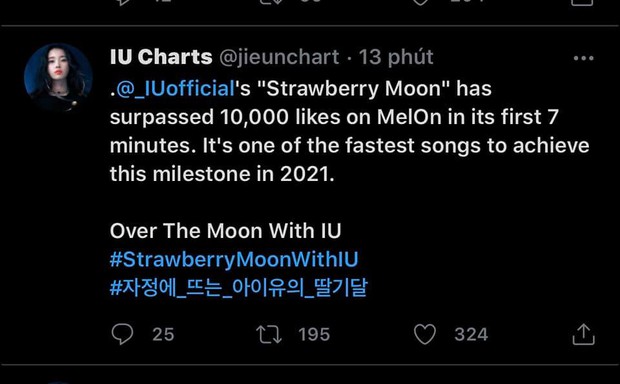This screenshot has height=384, width=620.
Task: Open the three-dot more options menu of the tweet
Action: tap(584, 58)
